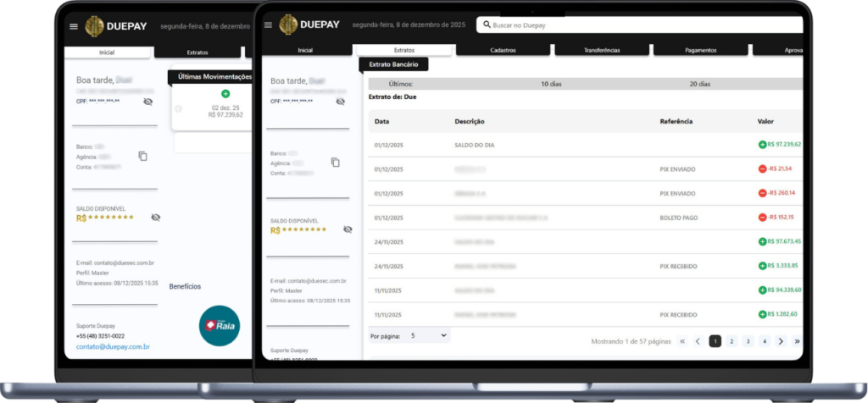This screenshot has height=403, width=868.
Task: Click PIX RECEBIDO in the R$ 1.282,60 row
Action: pyautogui.click(x=679, y=315)
